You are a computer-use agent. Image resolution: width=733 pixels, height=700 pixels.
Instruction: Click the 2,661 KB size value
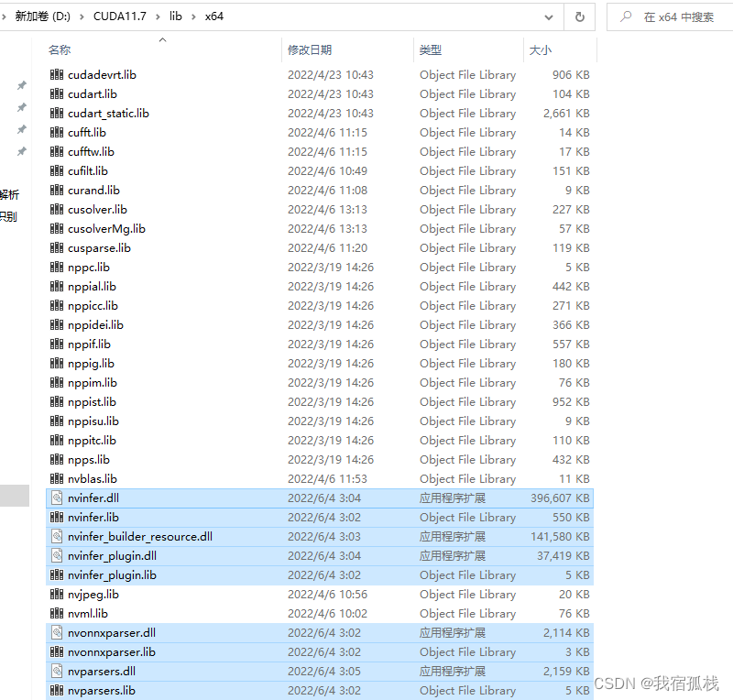point(566,113)
